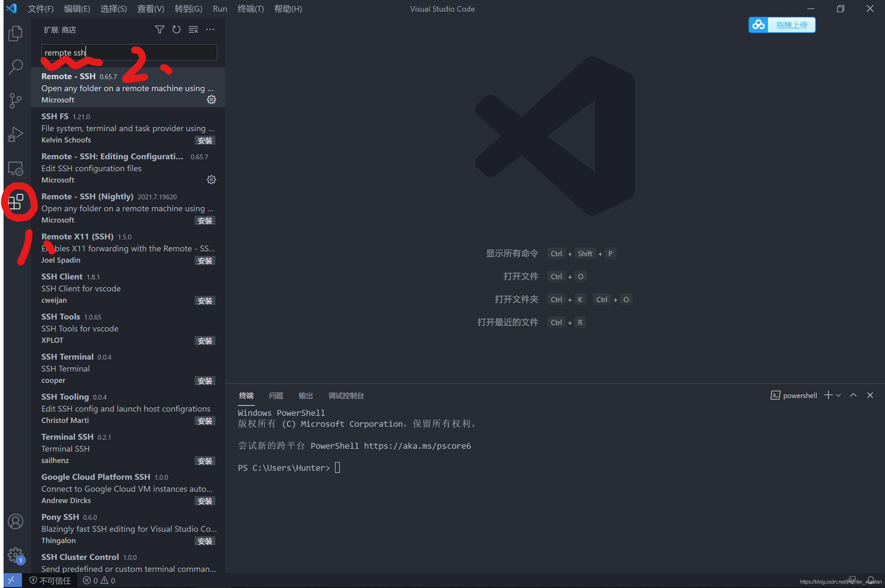This screenshot has height=588, width=885.
Task: Open the 文件(F) menu
Action: (x=40, y=9)
